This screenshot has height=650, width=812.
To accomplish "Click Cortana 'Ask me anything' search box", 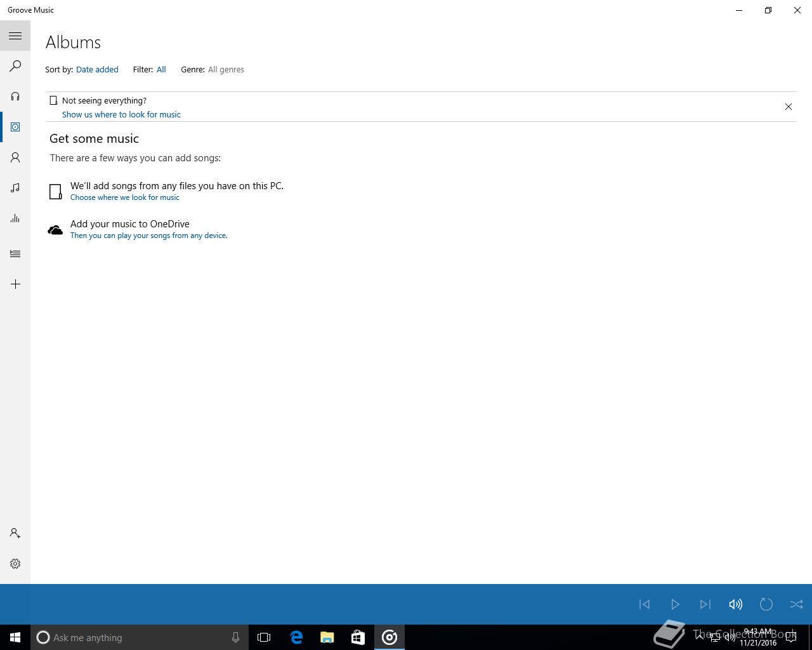I will [x=140, y=637].
